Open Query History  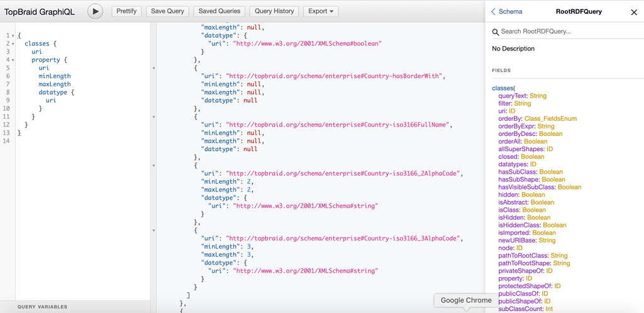click(274, 11)
